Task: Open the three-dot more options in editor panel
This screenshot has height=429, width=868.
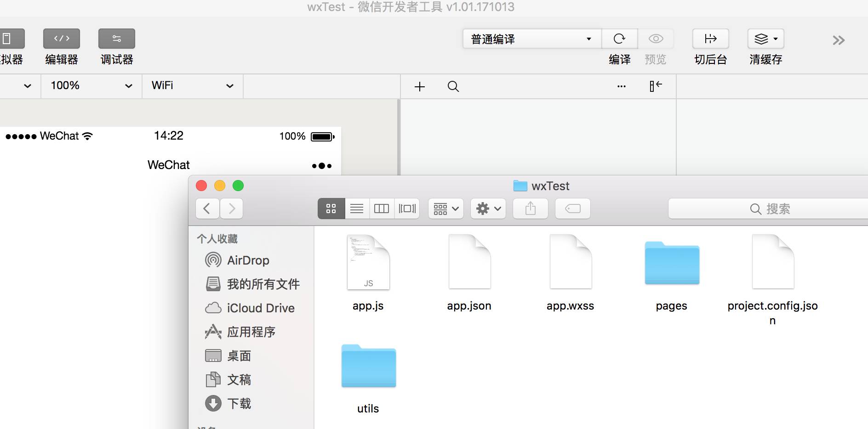Action: (x=622, y=86)
